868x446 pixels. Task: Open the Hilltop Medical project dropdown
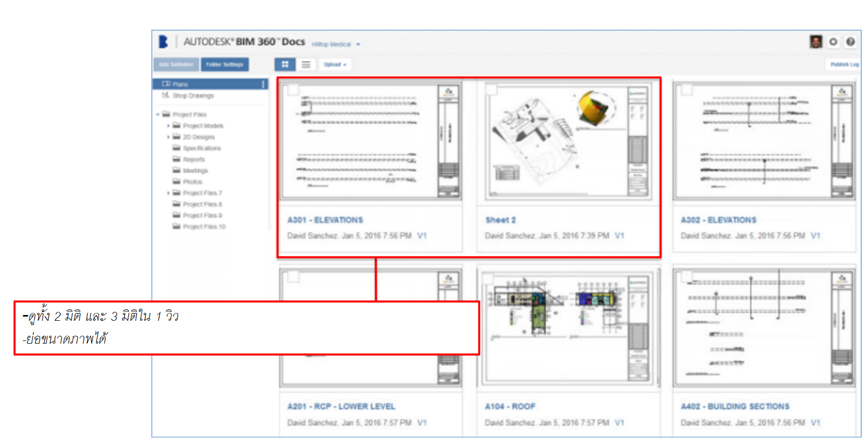[336, 44]
